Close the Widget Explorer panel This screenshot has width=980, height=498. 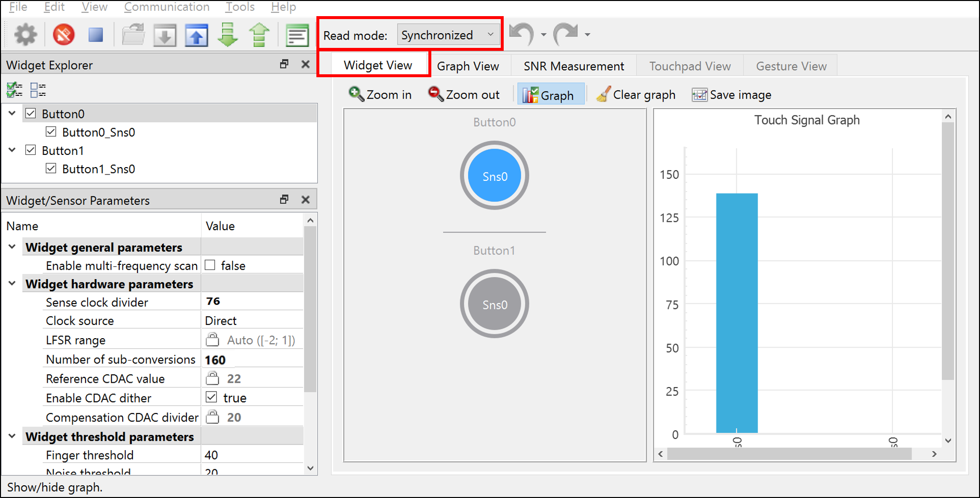point(306,64)
